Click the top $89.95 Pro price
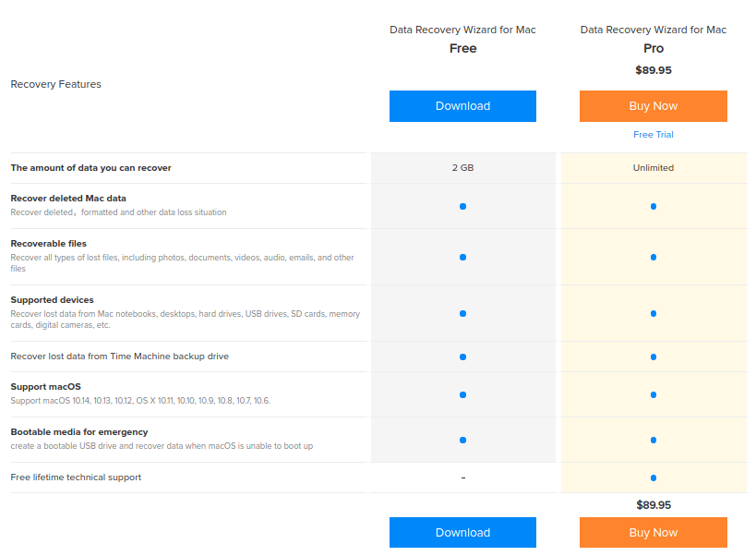This screenshot has width=756, height=556. pos(653,69)
